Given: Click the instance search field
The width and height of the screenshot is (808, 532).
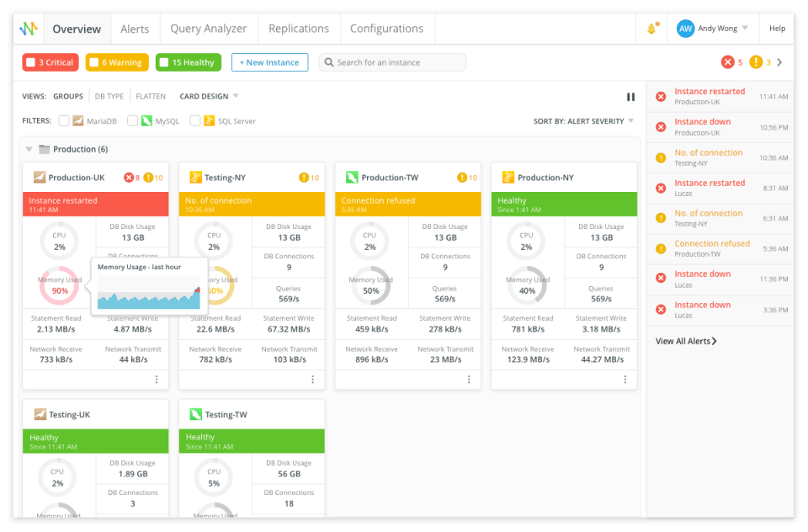Looking at the screenshot, I should pyautogui.click(x=392, y=61).
